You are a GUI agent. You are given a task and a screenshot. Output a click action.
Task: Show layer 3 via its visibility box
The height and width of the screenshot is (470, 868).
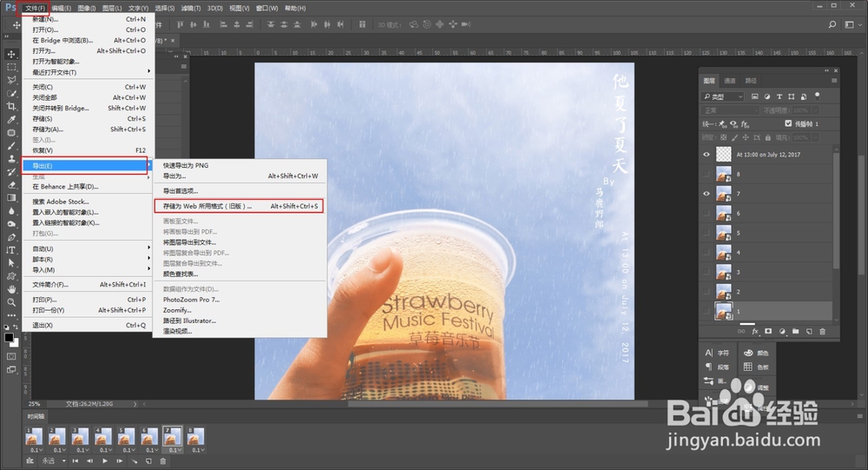tap(707, 272)
